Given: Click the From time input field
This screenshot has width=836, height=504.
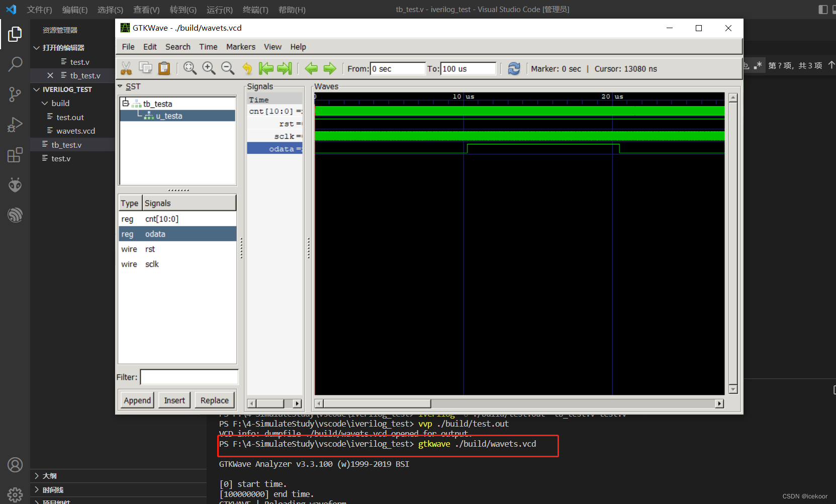Looking at the screenshot, I should point(398,69).
